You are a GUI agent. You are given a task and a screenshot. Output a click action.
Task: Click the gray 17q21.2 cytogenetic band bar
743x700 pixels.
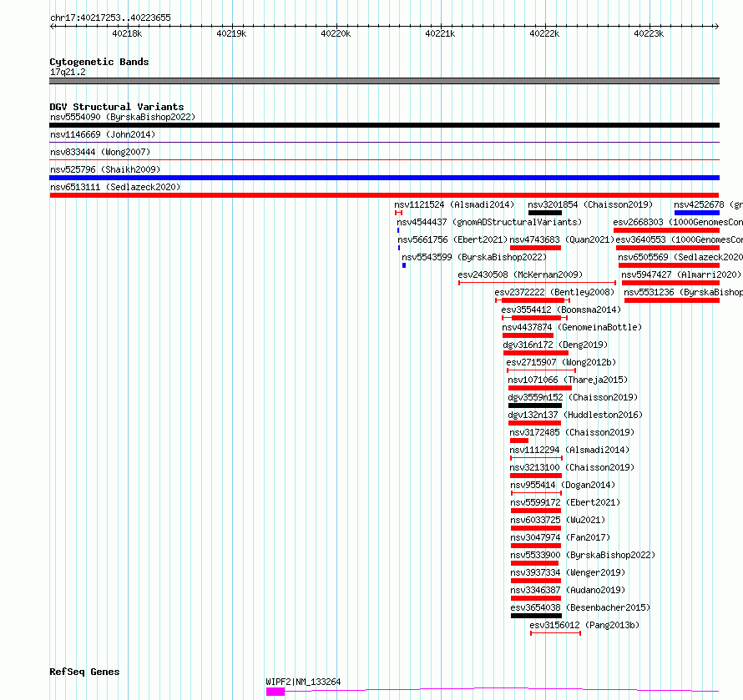[384, 81]
